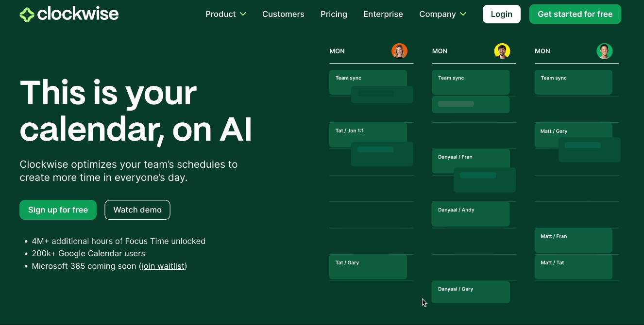This screenshot has height=325, width=644.
Task: Select the Matt / Gary calendar event
Action: pos(573,135)
